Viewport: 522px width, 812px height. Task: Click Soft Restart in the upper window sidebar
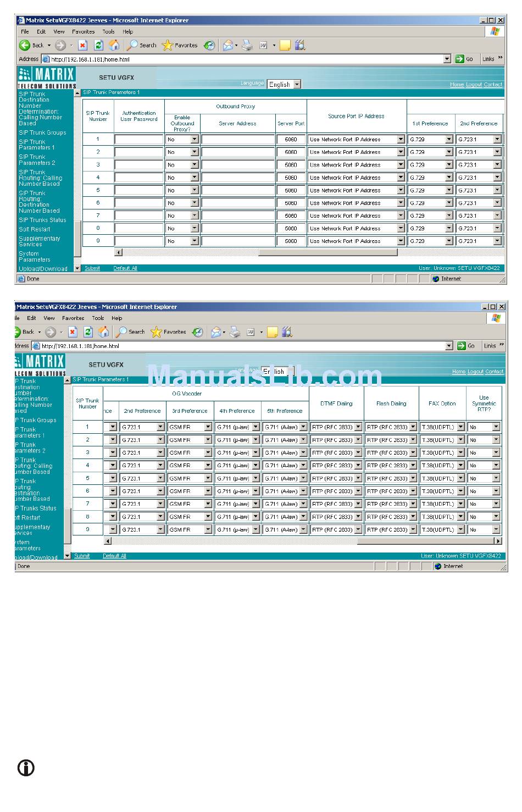(x=35, y=229)
